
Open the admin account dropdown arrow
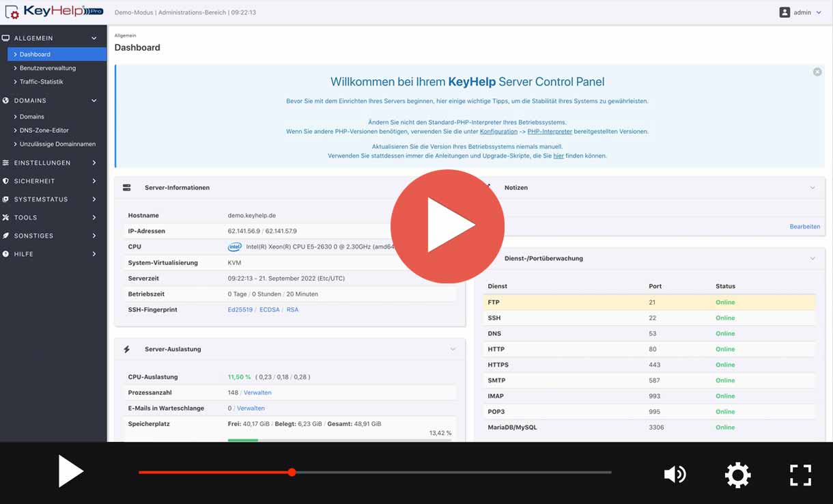(819, 12)
